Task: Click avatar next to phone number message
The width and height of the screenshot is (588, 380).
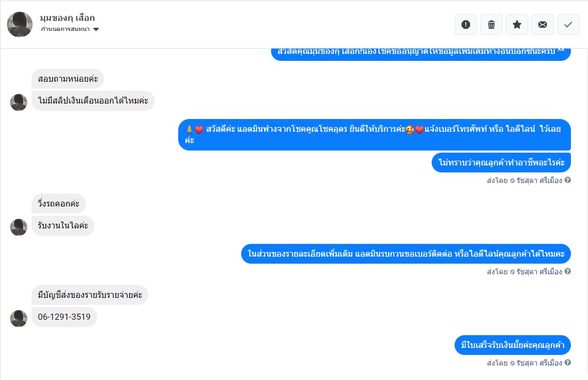Action: pyautogui.click(x=18, y=318)
